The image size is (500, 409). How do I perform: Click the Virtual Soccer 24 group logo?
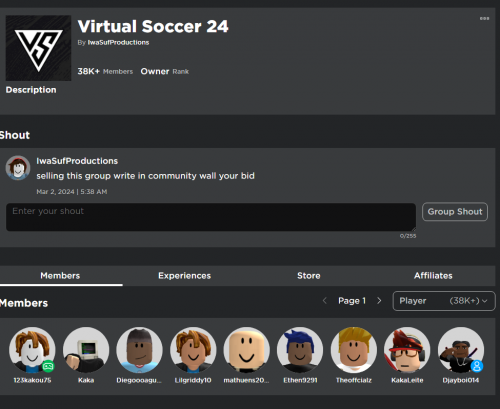pyautogui.click(x=38, y=48)
